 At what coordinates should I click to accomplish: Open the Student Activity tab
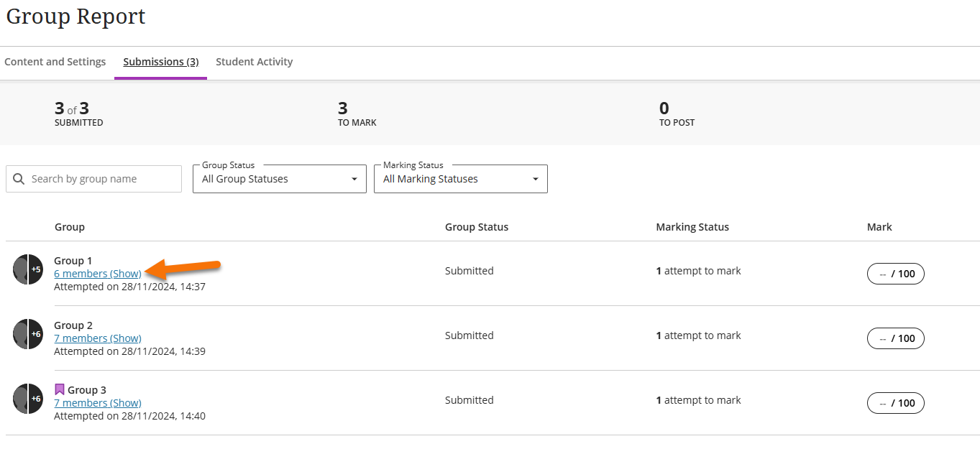254,62
